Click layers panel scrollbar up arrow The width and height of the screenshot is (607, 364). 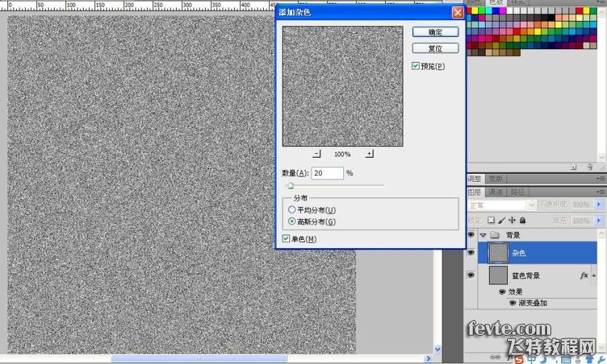point(601,234)
